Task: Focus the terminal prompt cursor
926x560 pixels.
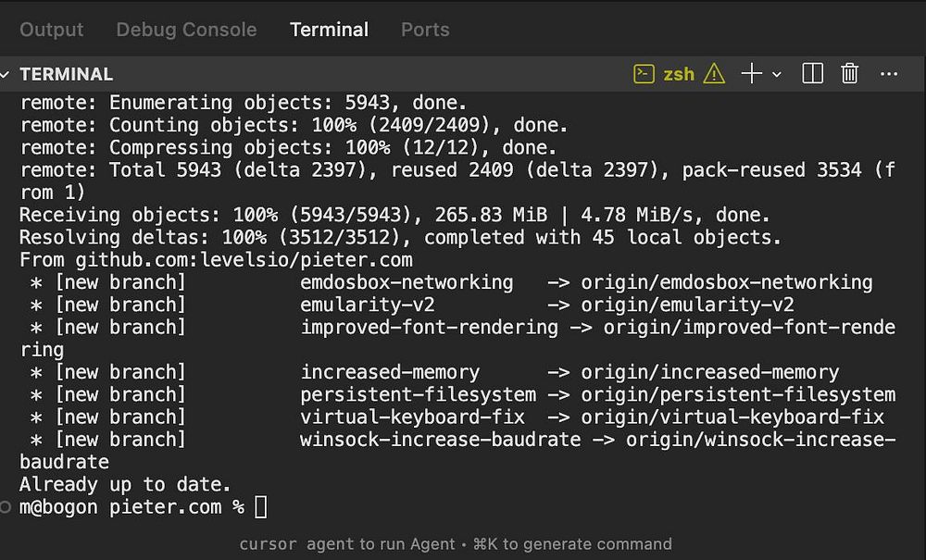Action: tap(261, 507)
